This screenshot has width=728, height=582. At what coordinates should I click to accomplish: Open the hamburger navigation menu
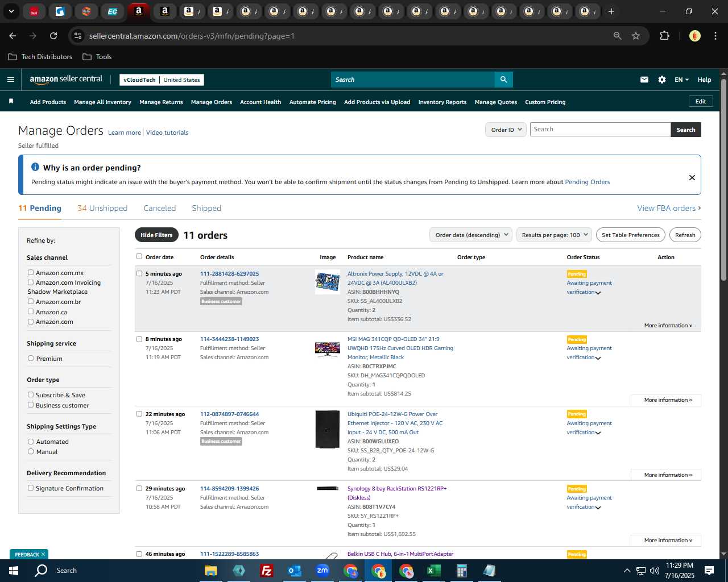point(10,80)
